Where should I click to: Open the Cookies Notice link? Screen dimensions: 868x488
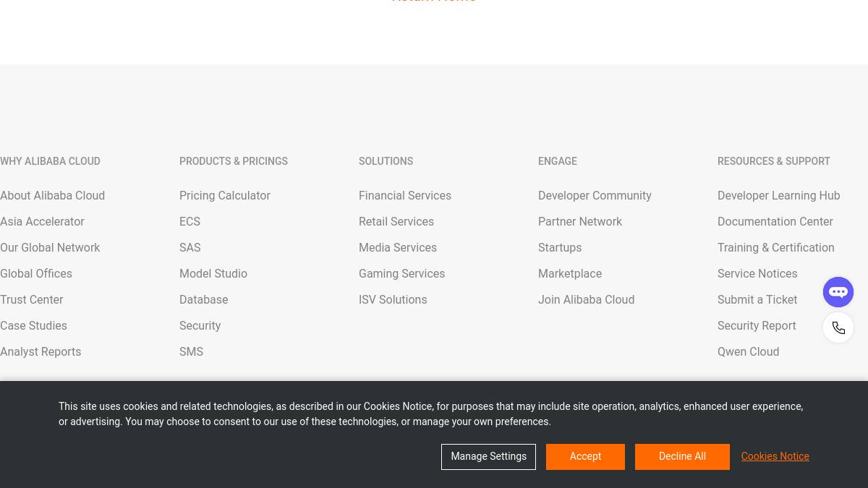pyautogui.click(x=775, y=456)
